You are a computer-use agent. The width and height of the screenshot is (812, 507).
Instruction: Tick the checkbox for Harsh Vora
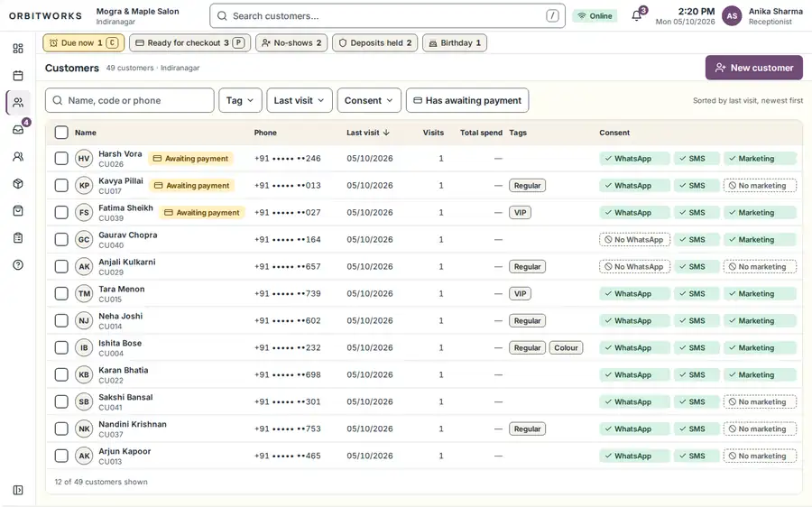coord(61,159)
